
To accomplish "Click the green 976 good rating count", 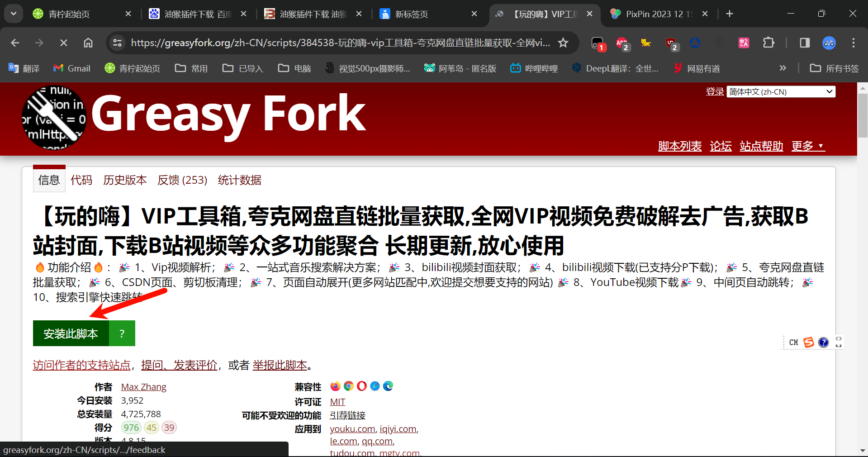I will point(131,428).
